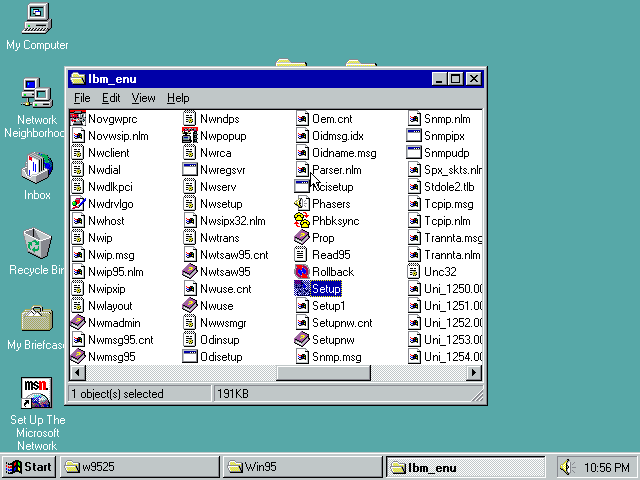Select the Tcpip.msg file name
This screenshot has height=480, width=640.
click(449, 204)
